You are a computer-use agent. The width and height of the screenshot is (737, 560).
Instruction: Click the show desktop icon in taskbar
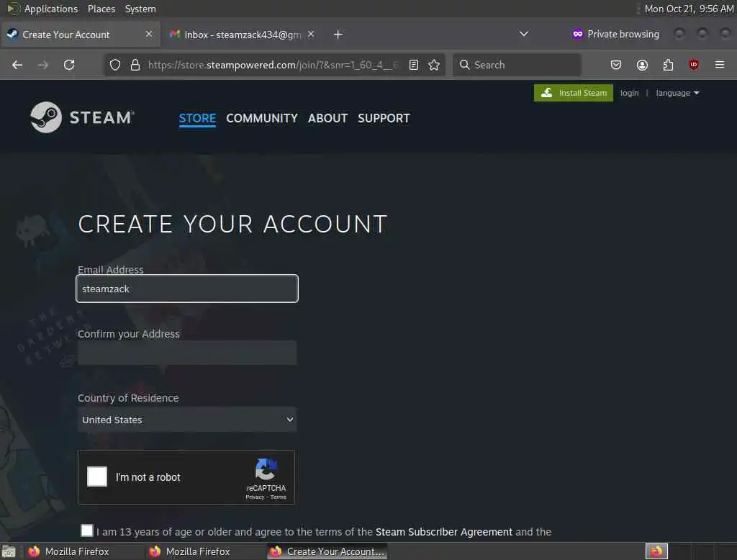[x=9, y=551]
